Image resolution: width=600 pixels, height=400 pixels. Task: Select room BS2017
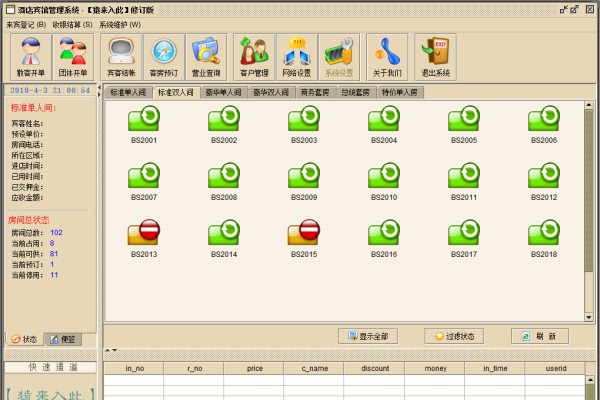click(464, 239)
